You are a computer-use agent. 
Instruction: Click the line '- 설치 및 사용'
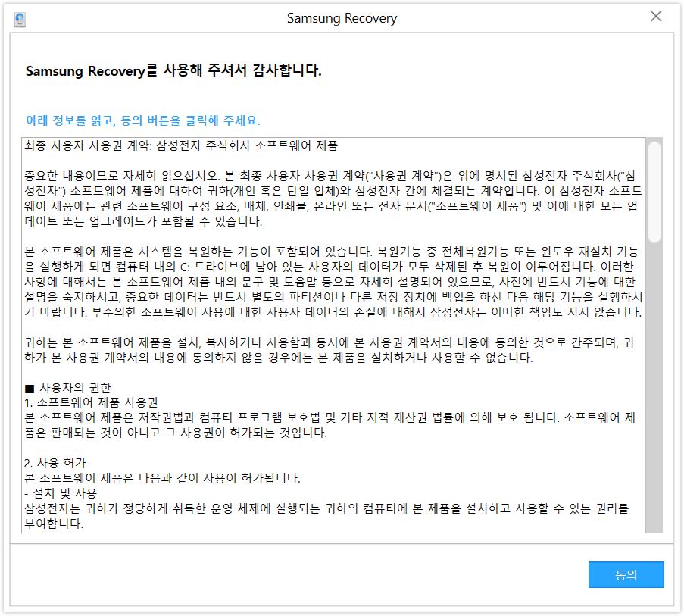[x=61, y=493]
